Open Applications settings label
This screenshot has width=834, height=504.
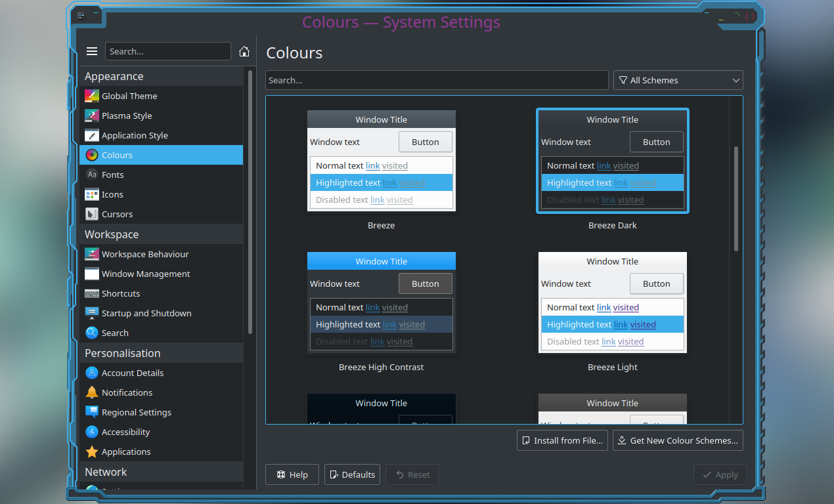point(126,451)
